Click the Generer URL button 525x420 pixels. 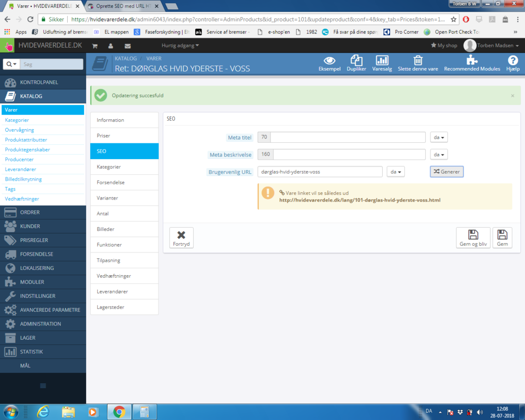[x=447, y=172]
